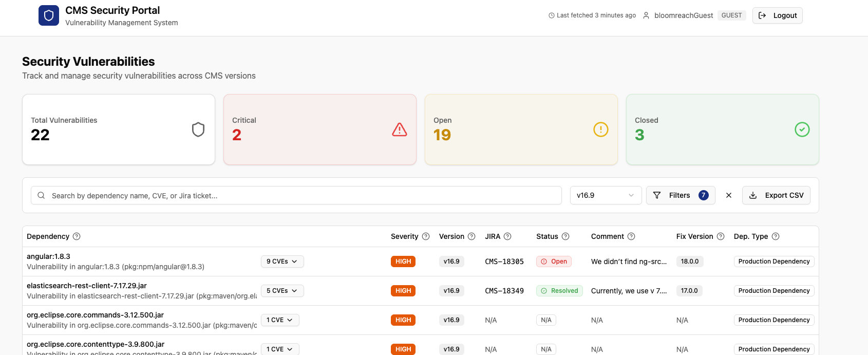Image resolution: width=868 pixels, height=355 pixels.
Task: Expand the 5 CVEs dropdown for elasticsearch
Action: coord(282,291)
